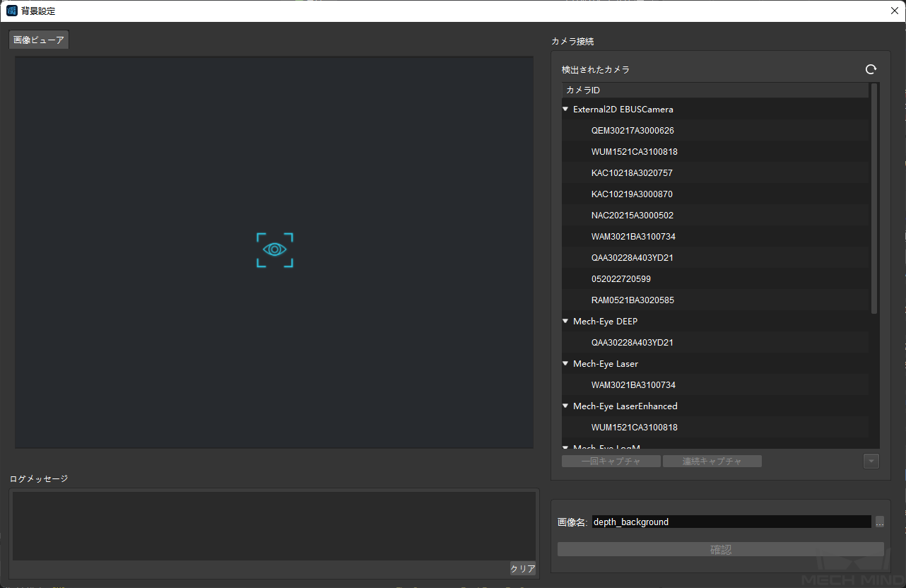
Task: Collapse the Mech-Eye LaserEnhanced group
Action: tap(565, 406)
